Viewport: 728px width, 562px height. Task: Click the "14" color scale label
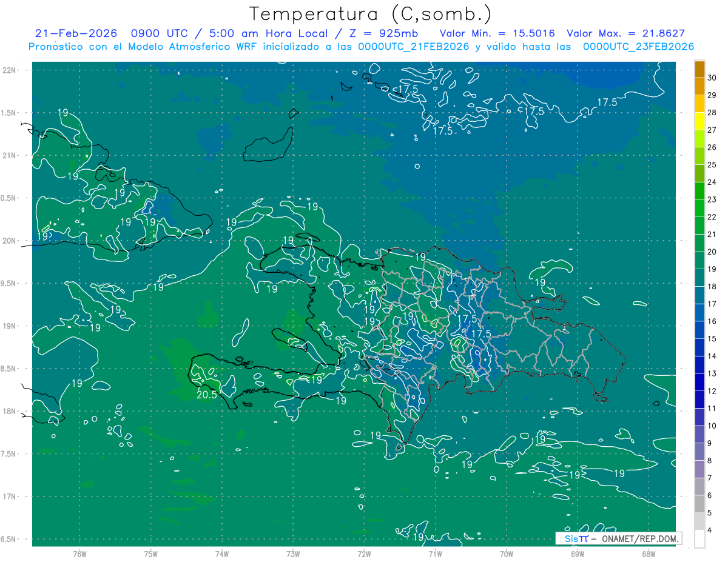point(712,356)
